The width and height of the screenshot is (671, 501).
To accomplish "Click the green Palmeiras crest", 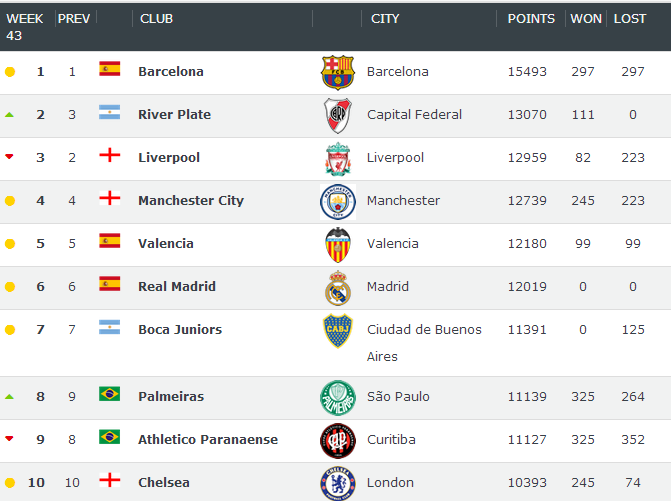I will pos(338,398).
